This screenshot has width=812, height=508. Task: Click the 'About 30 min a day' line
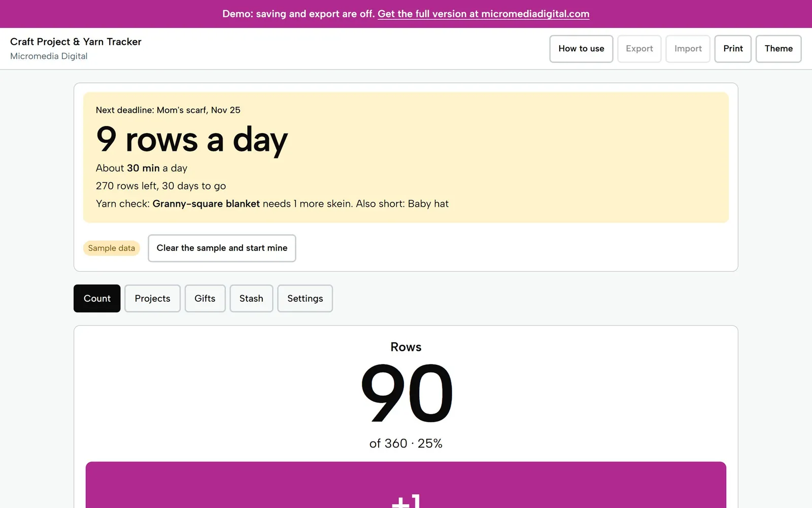142,168
